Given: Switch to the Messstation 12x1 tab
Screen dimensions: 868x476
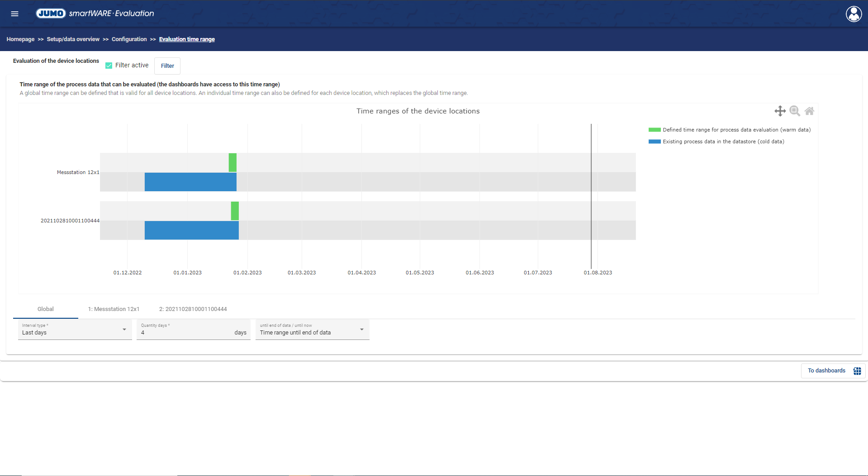Looking at the screenshot, I should tap(114, 309).
